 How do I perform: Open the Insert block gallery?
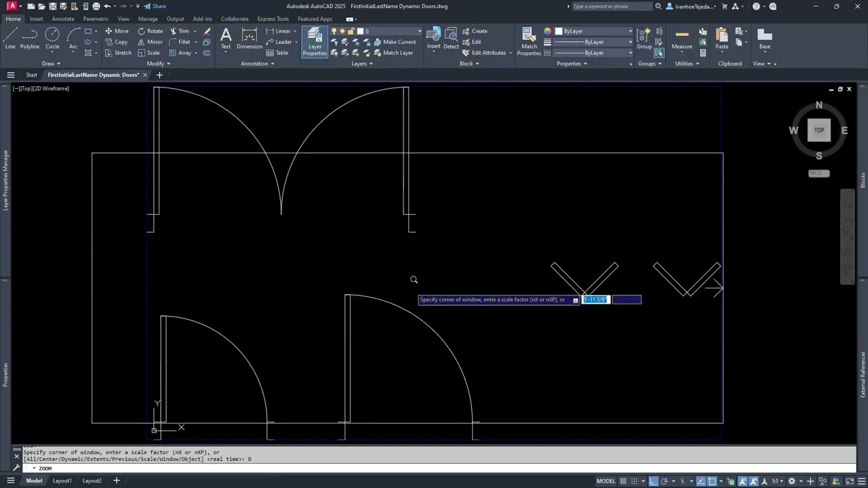tap(433, 38)
